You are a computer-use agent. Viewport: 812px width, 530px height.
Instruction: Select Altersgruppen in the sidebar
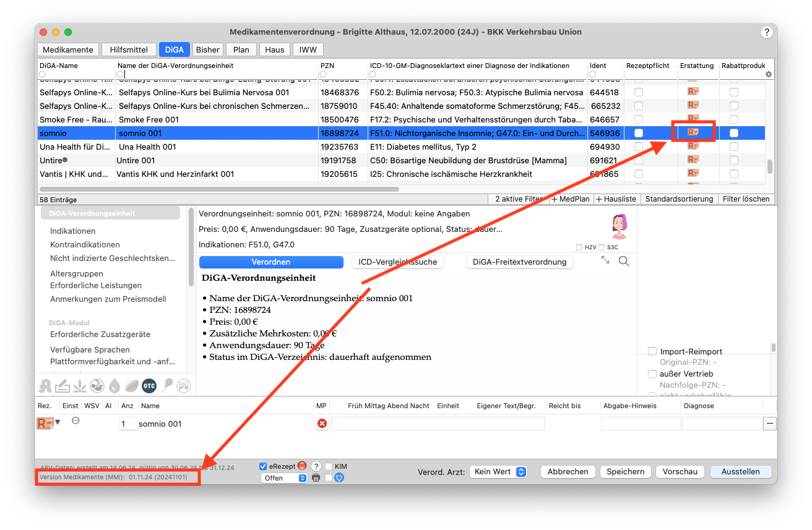click(x=77, y=273)
